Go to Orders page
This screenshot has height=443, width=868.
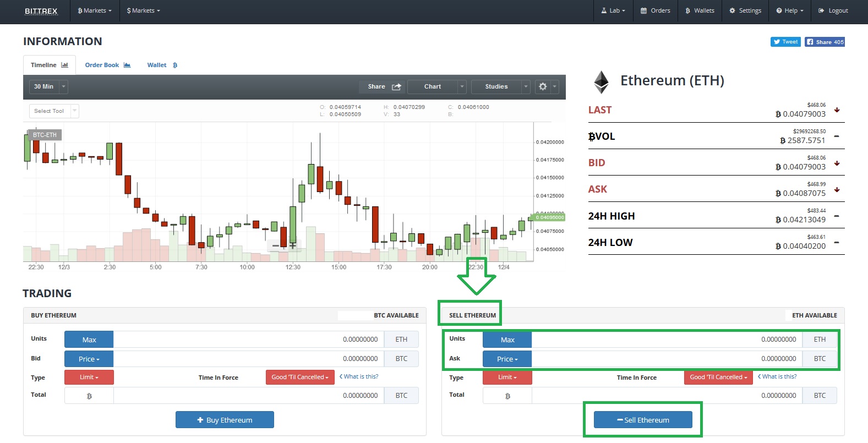tap(656, 11)
